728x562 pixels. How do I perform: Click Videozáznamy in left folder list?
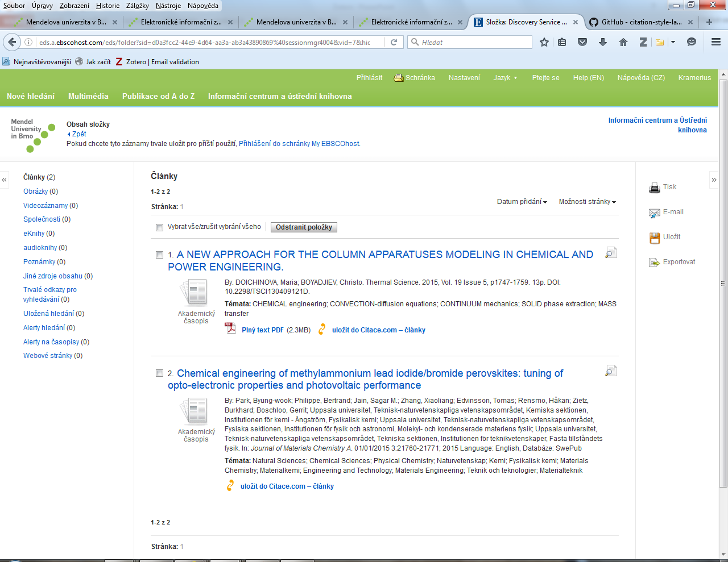pyautogui.click(x=45, y=206)
